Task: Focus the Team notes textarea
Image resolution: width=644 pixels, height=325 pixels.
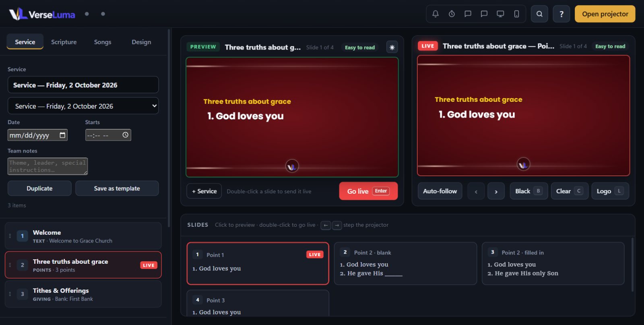Action: [47, 166]
